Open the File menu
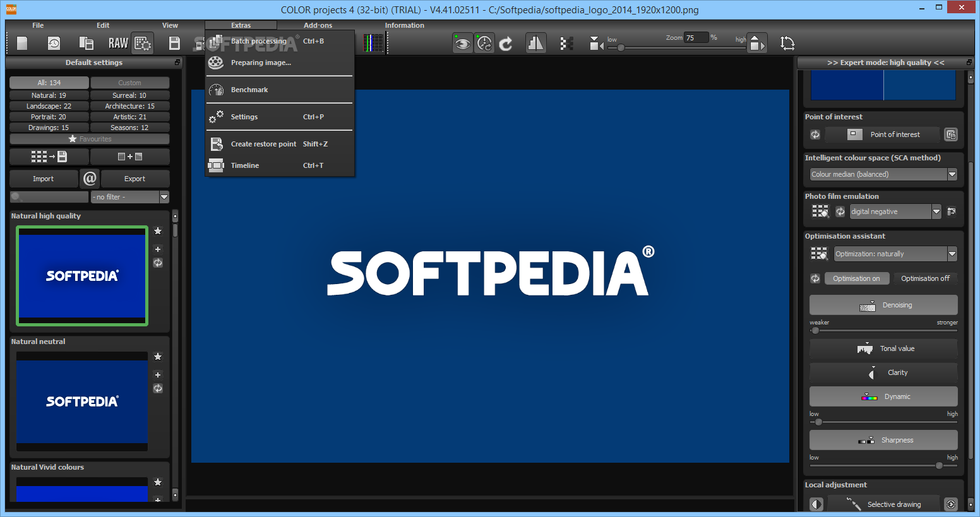980x517 pixels. point(38,25)
